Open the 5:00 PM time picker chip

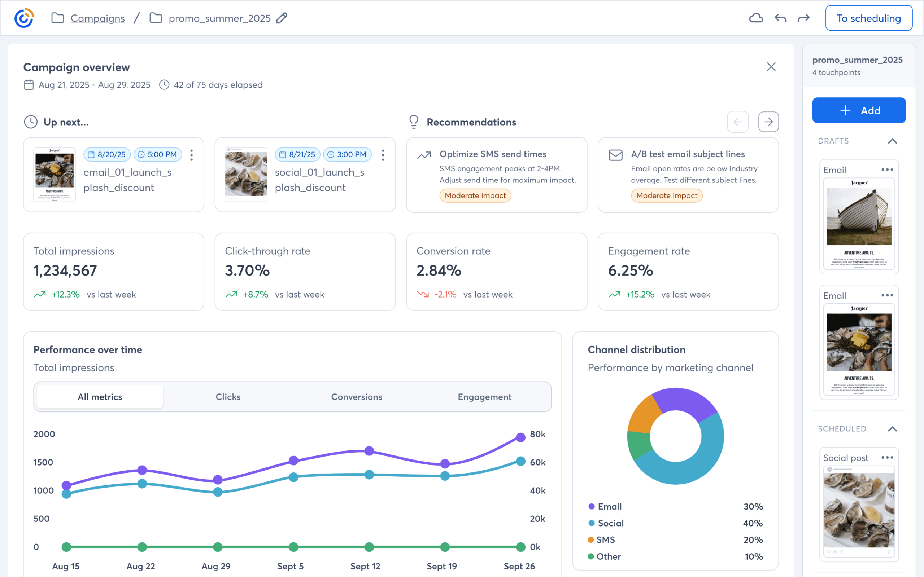click(x=158, y=155)
